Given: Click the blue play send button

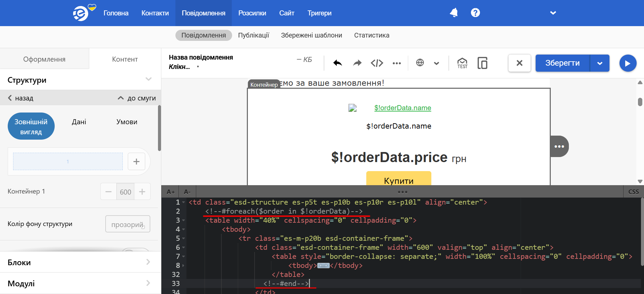Looking at the screenshot, I should coord(628,63).
